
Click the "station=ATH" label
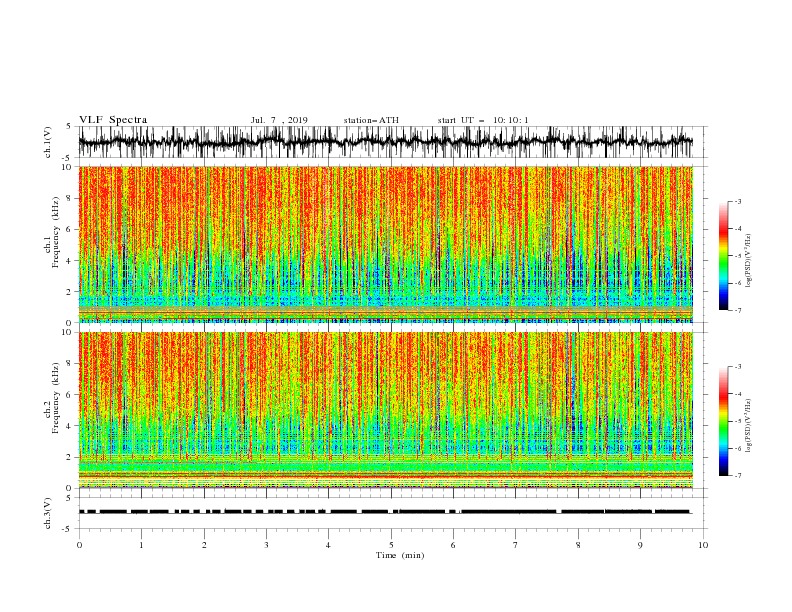coord(371,120)
